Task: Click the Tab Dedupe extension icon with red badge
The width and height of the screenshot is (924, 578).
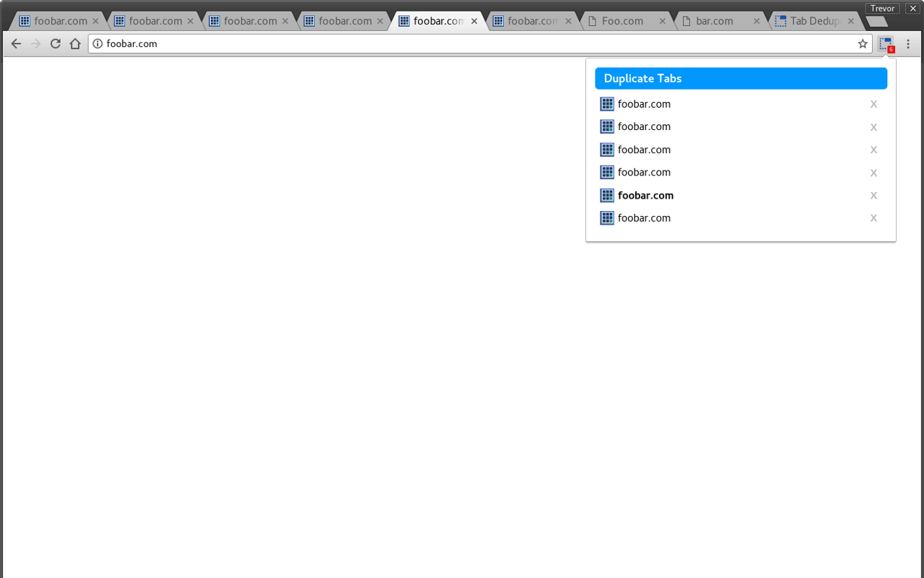Action: 886,44
